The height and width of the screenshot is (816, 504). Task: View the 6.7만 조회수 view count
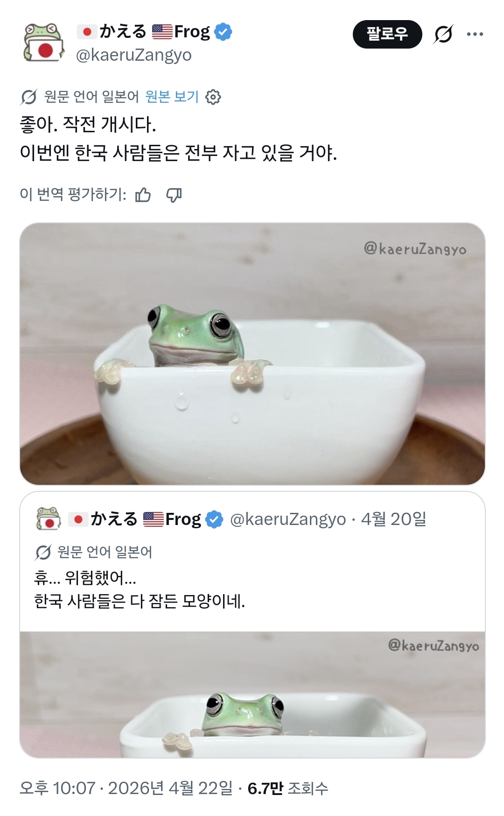(x=287, y=788)
